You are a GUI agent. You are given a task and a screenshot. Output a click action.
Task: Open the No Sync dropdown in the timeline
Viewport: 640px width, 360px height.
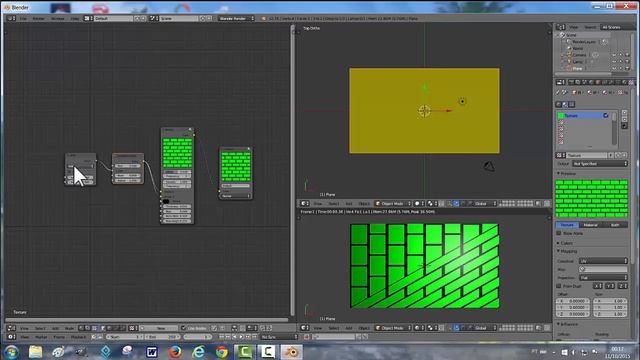[280, 337]
